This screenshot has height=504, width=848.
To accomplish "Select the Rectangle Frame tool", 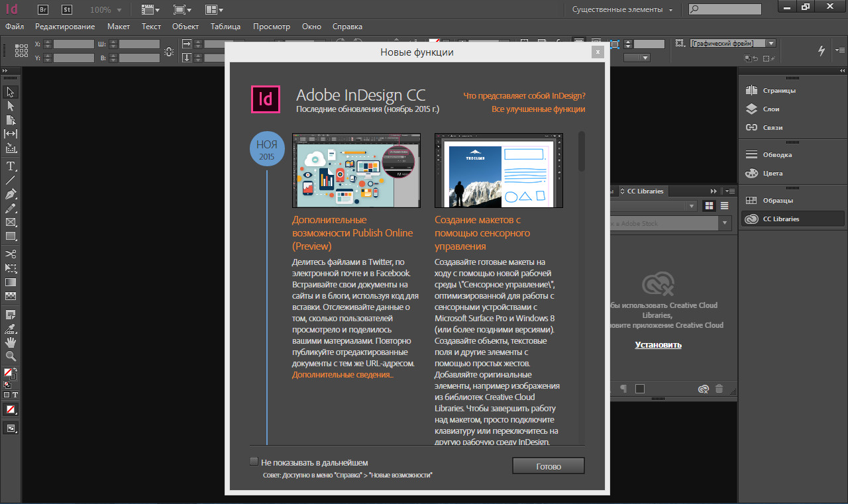I will pos(11,222).
